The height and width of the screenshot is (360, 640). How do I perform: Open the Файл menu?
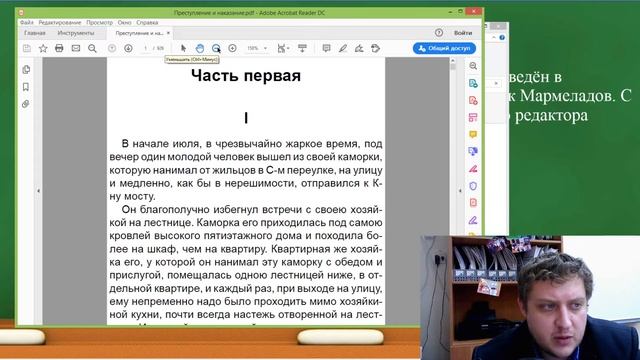point(27,22)
